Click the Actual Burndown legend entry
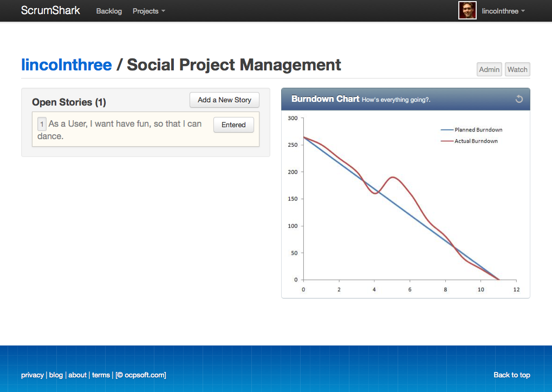 click(469, 141)
